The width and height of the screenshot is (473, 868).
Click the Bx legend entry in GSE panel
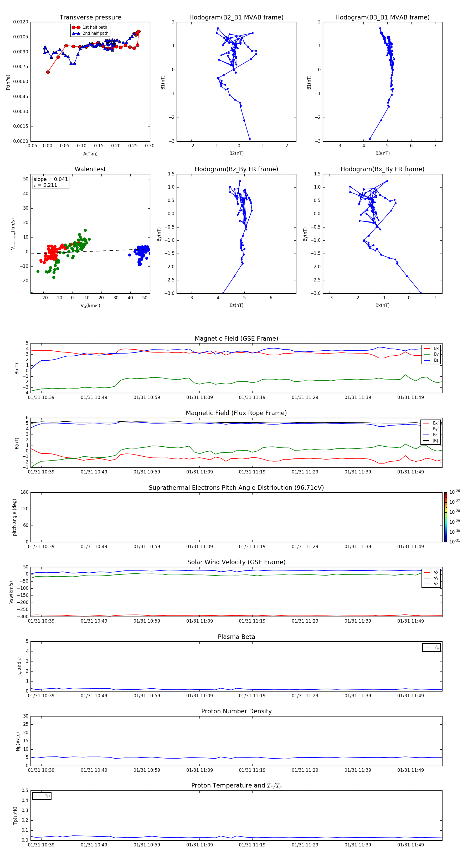(431, 349)
